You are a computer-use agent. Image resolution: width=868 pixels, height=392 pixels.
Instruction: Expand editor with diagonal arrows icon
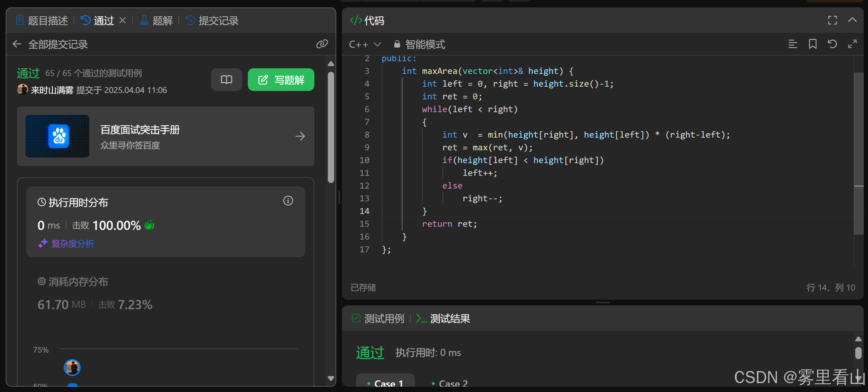(x=852, y=44)
